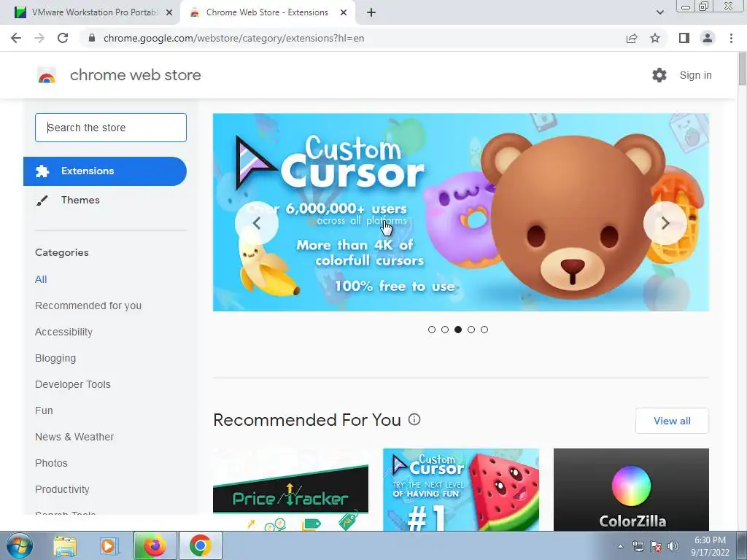Open the Productivity category

(x=63, y=489)
